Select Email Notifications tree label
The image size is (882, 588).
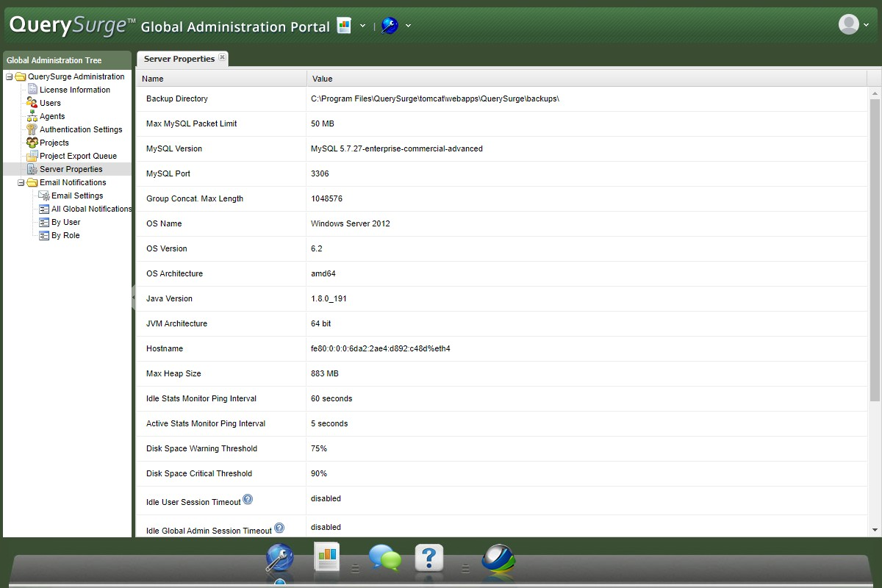pyautogui.click(x=73, y=182)
